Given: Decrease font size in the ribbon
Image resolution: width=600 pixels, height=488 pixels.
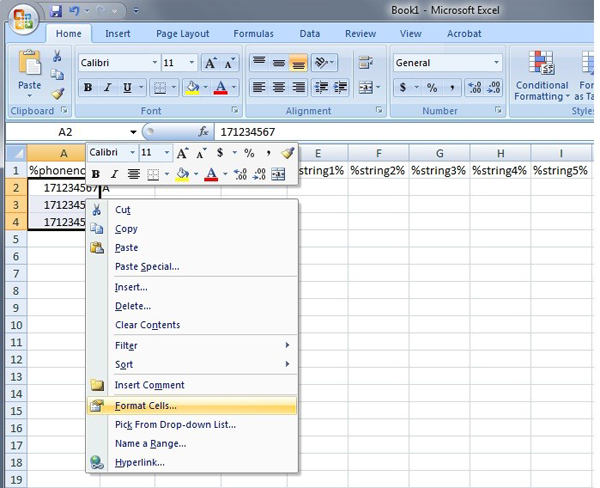Looking at the screenshot, I should [229, 63].
